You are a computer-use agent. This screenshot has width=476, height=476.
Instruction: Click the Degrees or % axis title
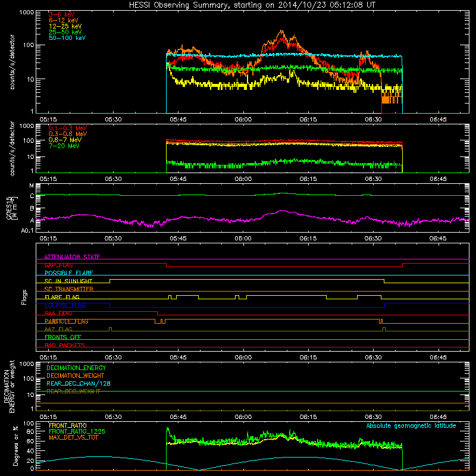point(15,446)
